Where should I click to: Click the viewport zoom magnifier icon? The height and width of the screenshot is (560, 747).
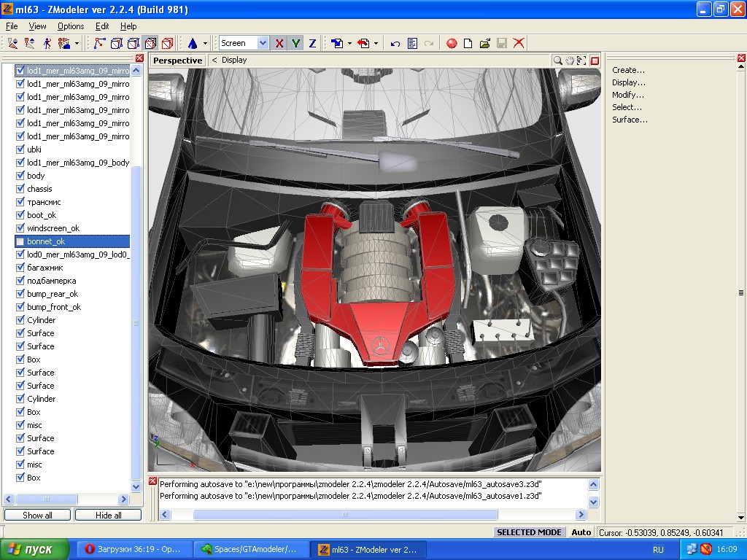tap(557, 61)
